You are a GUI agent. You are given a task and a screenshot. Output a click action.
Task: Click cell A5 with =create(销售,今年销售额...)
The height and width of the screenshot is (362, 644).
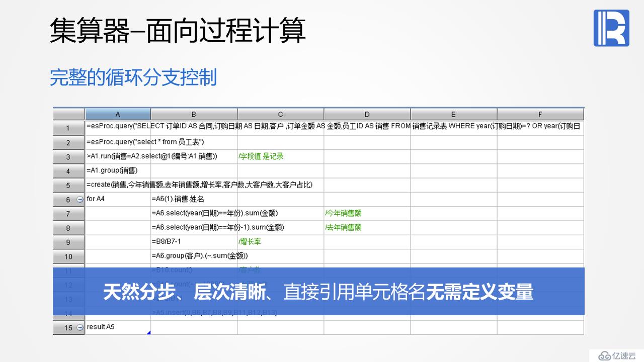[118, 186]
